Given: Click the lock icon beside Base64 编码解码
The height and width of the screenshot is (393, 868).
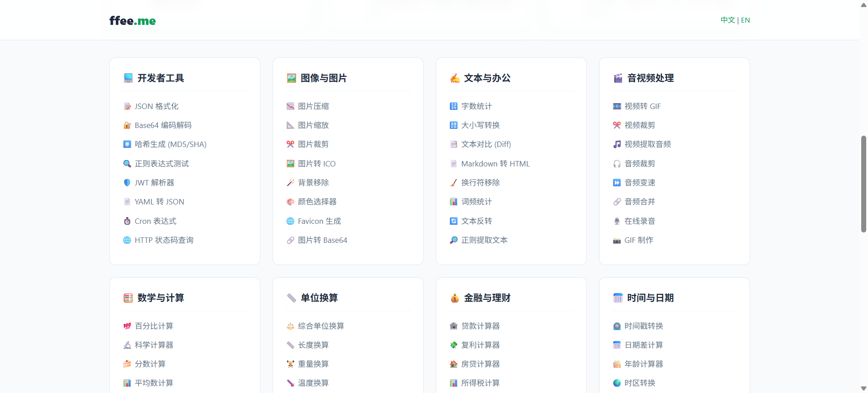Looking at the screenshot, I should pos(127,125).
